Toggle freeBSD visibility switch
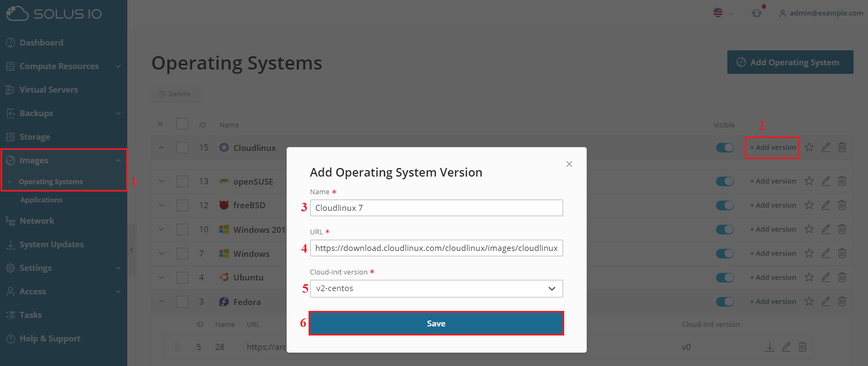The width and height of the screenshot is (868, 366). pos(725,205)
